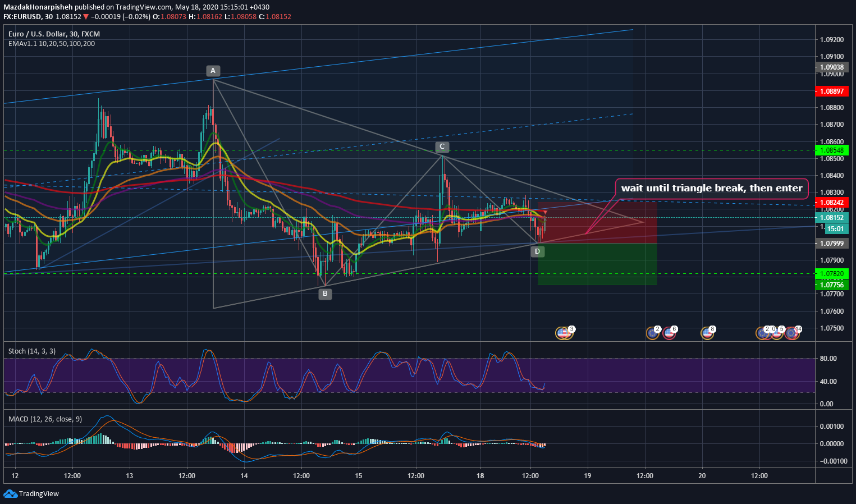Click the TradingView logo in the footer
Viewport: 856px width, 504px height.
(x=31, y=494)
